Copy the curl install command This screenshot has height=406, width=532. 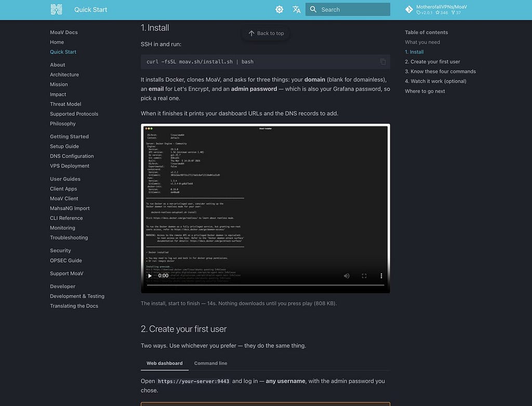[x=383, y=62]
